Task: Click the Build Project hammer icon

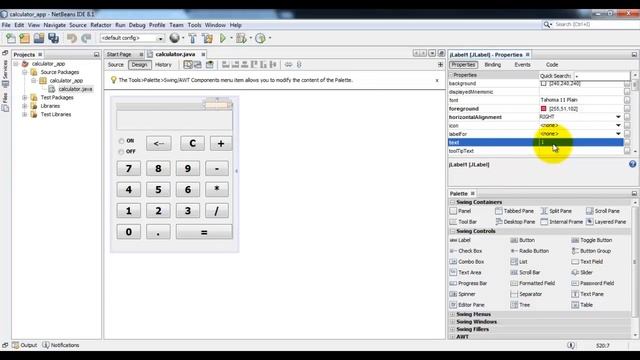Action: click(x=192, y=38)
